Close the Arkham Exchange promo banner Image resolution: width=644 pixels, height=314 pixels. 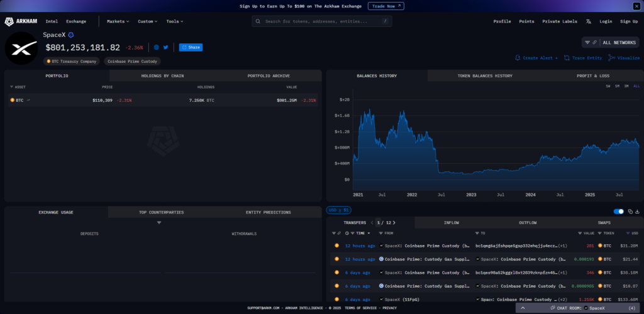636,6
